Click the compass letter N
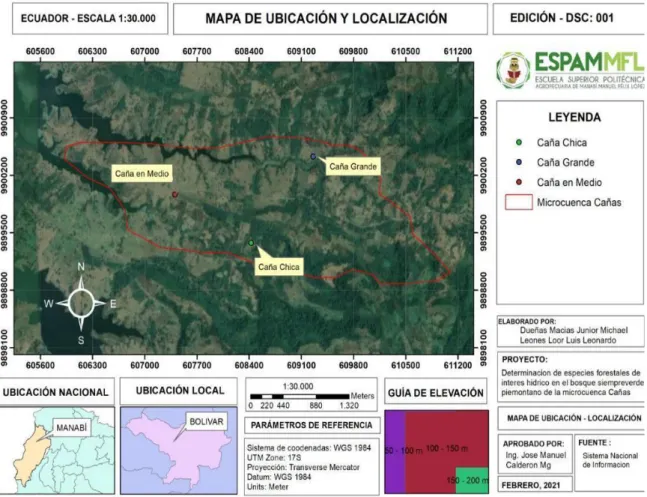Viewport: 647px width, 497px height. coord(81,267)
